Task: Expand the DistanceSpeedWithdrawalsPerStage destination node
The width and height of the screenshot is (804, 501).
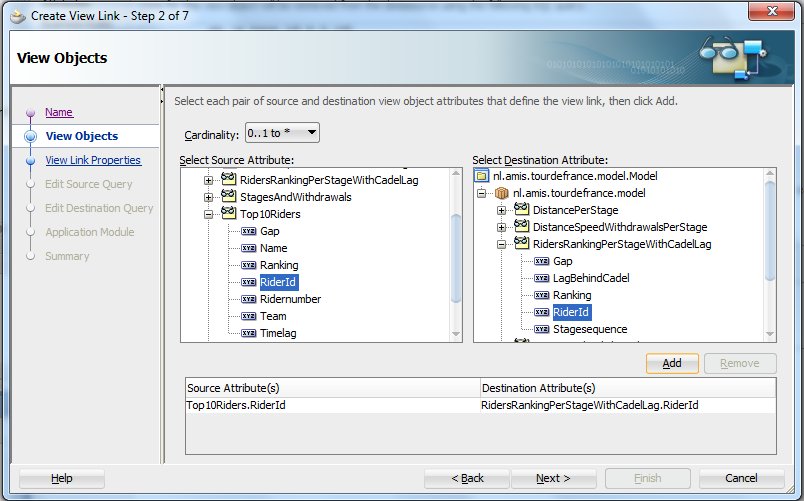Action: point(502,227)
